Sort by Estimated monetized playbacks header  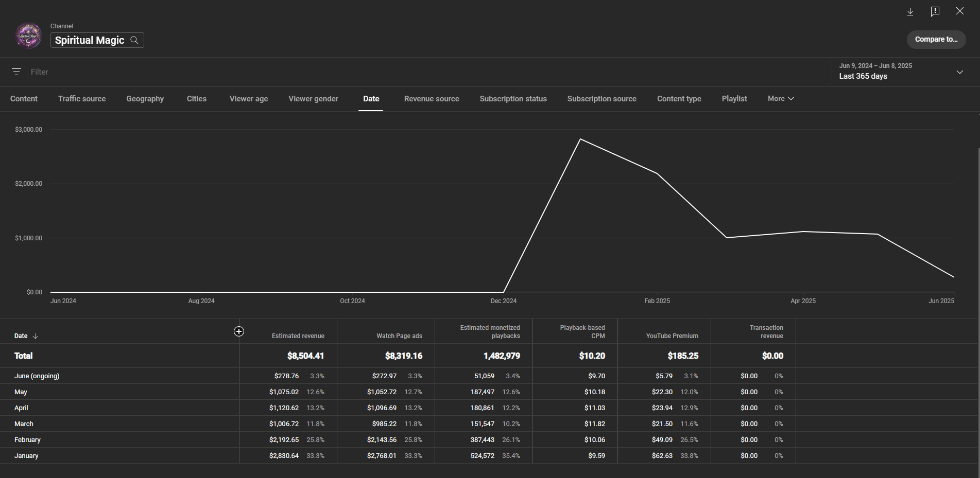[490, 332]
